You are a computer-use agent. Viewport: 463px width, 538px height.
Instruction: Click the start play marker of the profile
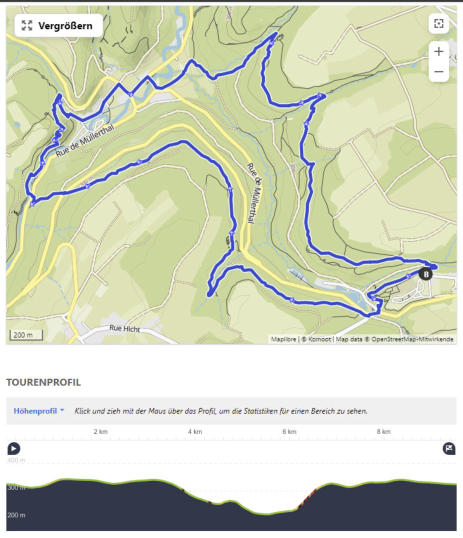tap(14, 448)
